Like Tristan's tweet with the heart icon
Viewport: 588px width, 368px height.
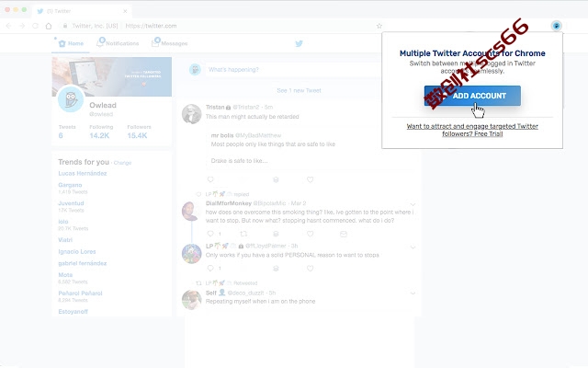click(x=311, y=179)
